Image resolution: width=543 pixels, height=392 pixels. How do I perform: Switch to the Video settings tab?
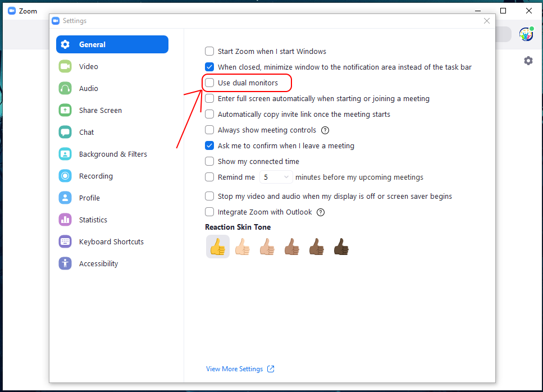[x=112, y=66]
